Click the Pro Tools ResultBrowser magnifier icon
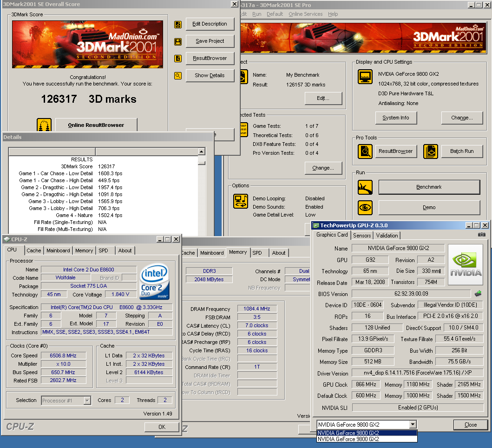 click(365, 152)
